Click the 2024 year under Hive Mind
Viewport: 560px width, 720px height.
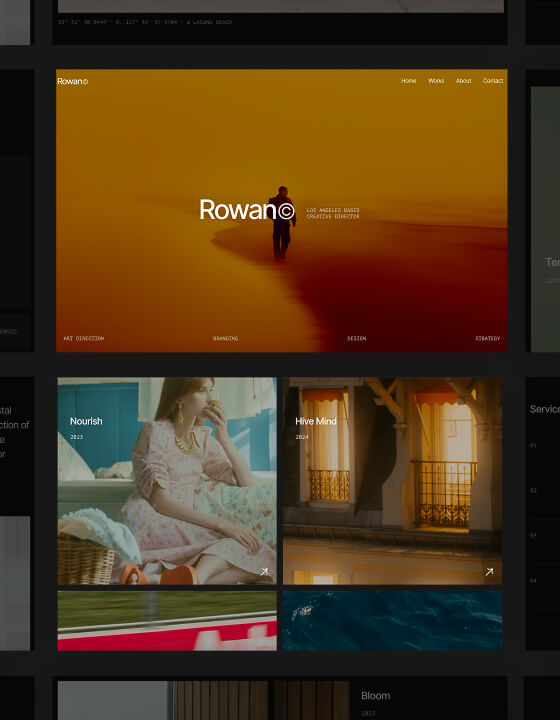(x=302, y=437)
